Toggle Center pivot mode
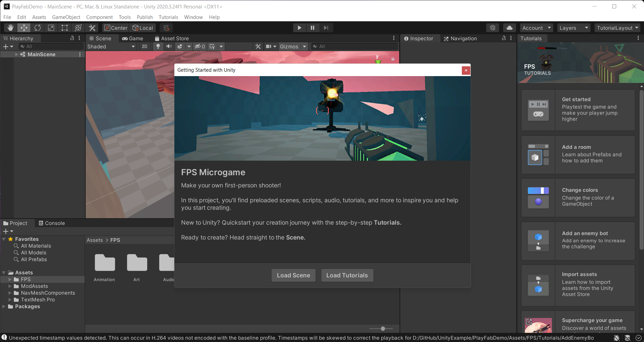 pyautogui.click(x=116, y=28)
